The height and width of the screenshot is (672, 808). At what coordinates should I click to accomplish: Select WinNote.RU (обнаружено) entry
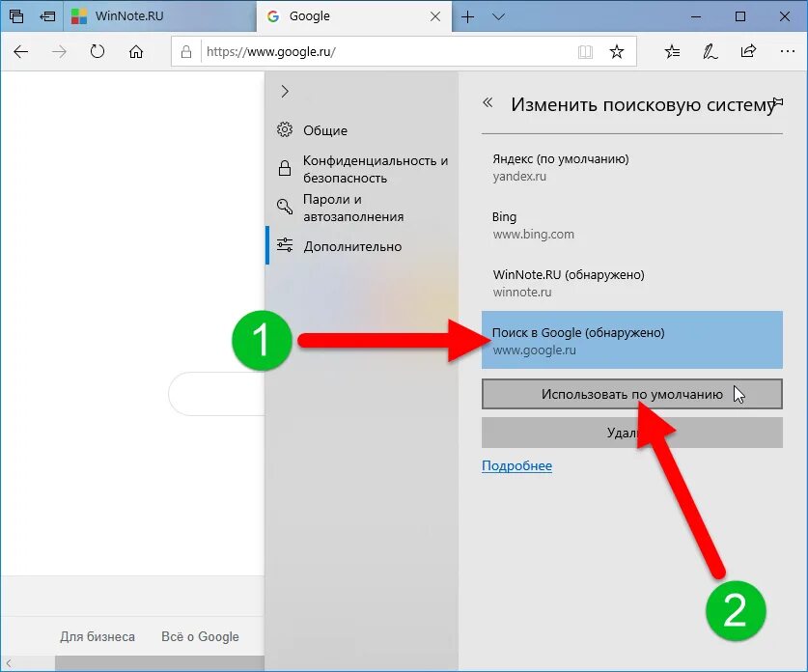(x=631, y=283)
